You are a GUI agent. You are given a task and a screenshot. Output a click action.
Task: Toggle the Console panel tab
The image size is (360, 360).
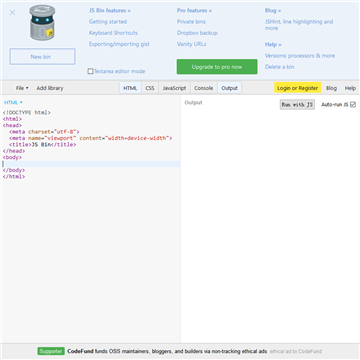coord(203,88)
